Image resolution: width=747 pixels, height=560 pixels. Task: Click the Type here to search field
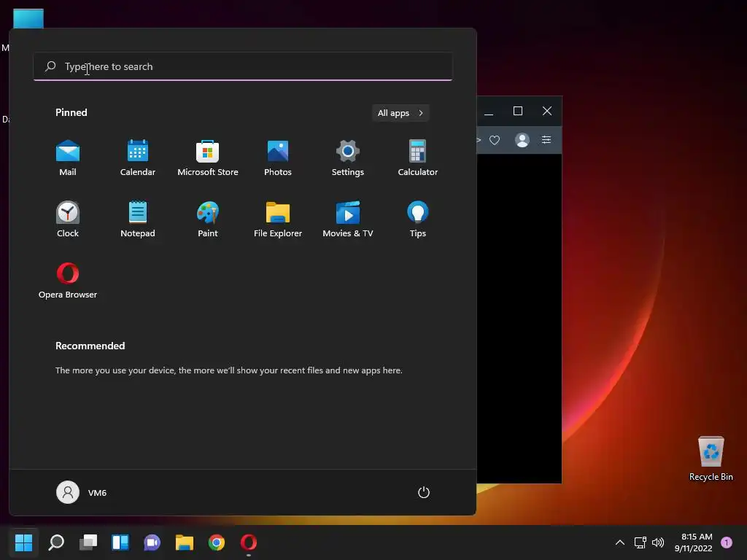(243, 66)
